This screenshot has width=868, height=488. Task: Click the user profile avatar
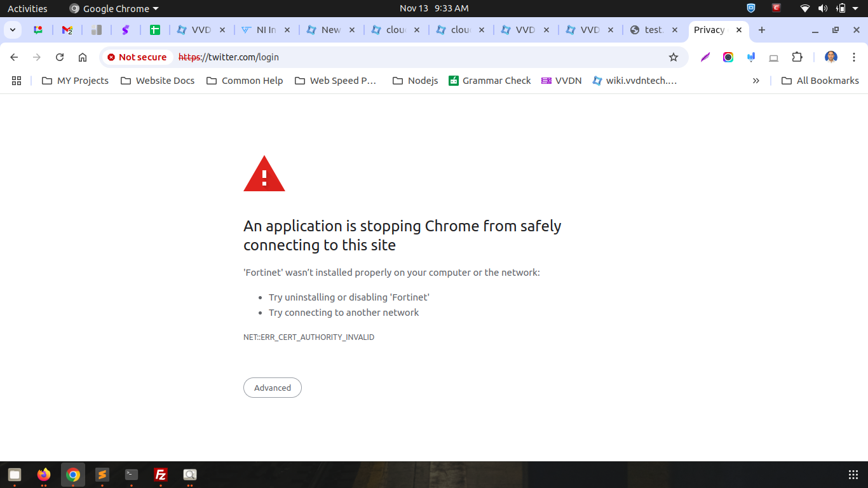click(x=831, y=57)
